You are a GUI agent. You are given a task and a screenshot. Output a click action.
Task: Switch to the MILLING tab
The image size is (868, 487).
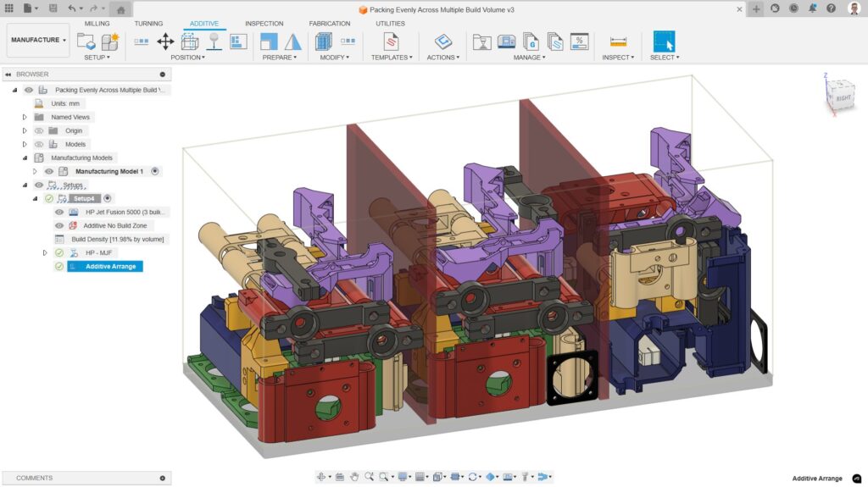pos(97,23)
